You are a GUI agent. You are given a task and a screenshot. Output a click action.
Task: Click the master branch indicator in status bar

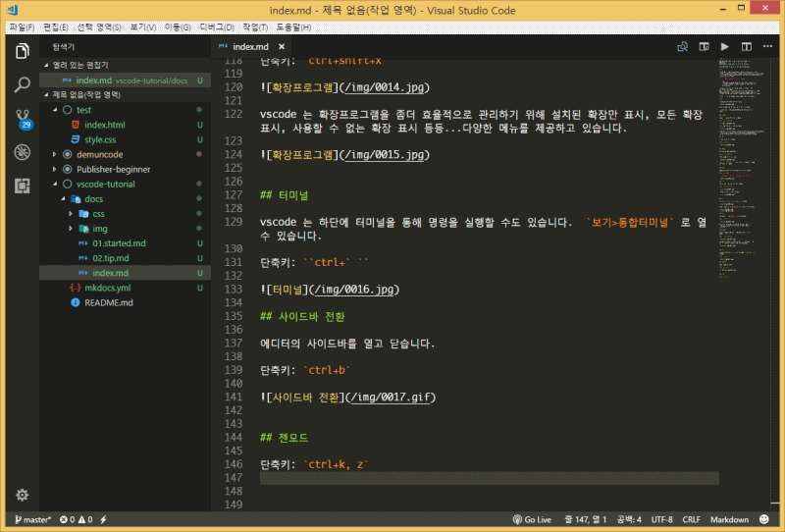click(32, 519)
